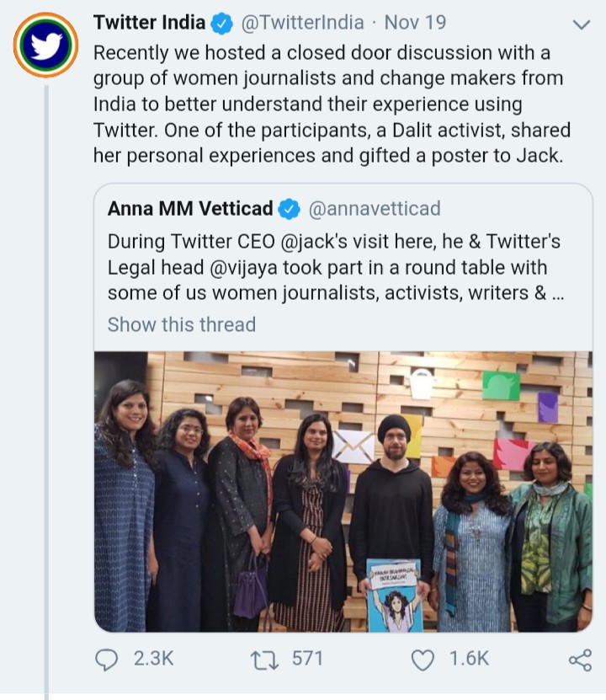Image resolution: width=606 pixels, height=700 pixels.
Task: View the 571 retweets count
Action: coord(307,660)
